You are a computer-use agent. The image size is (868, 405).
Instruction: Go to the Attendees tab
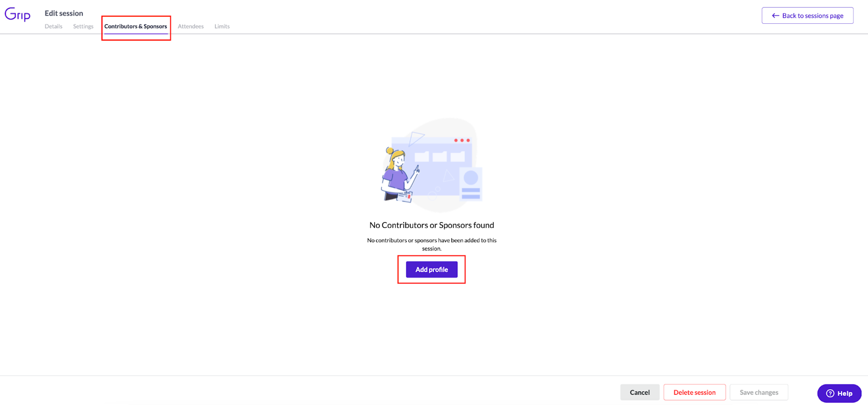tap(191, 27)
